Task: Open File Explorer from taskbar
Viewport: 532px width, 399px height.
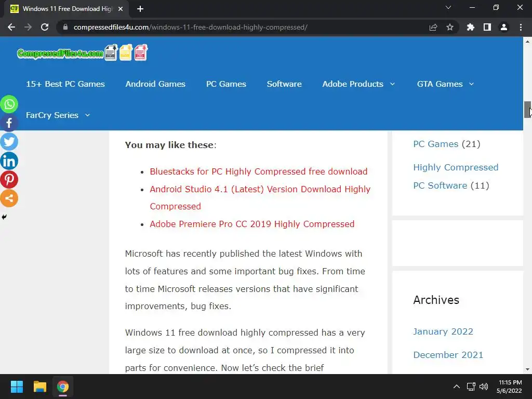Action: 39,387
